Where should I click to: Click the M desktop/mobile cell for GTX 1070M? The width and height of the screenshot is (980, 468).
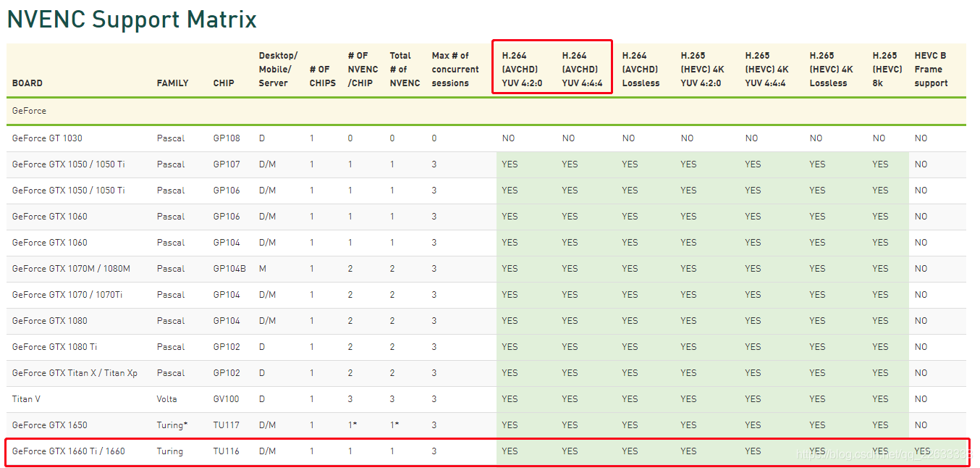tap(262, 269)
